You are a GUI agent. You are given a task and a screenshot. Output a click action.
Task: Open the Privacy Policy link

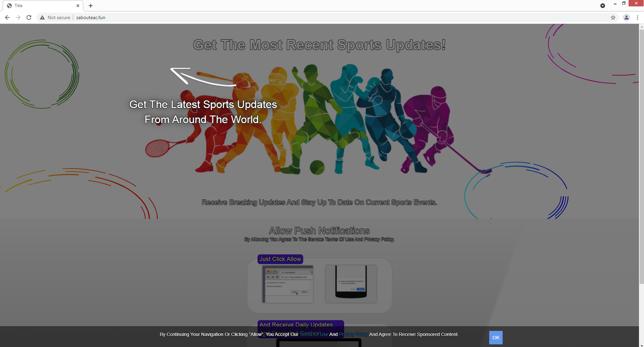point(354,334)
